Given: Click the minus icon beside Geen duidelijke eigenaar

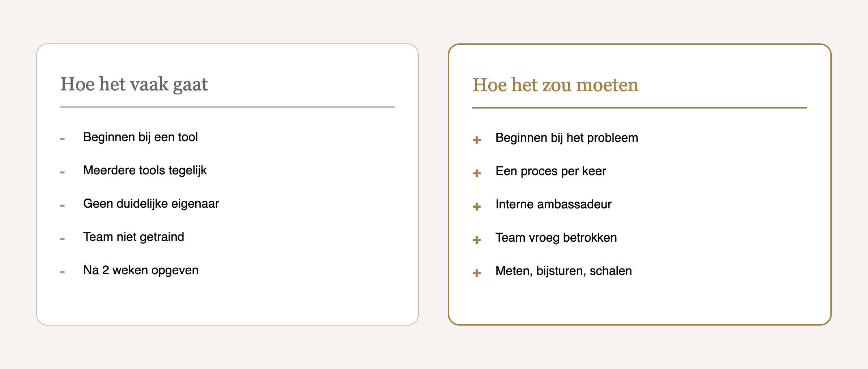Looking at the screenshot, I should [63, 206].
